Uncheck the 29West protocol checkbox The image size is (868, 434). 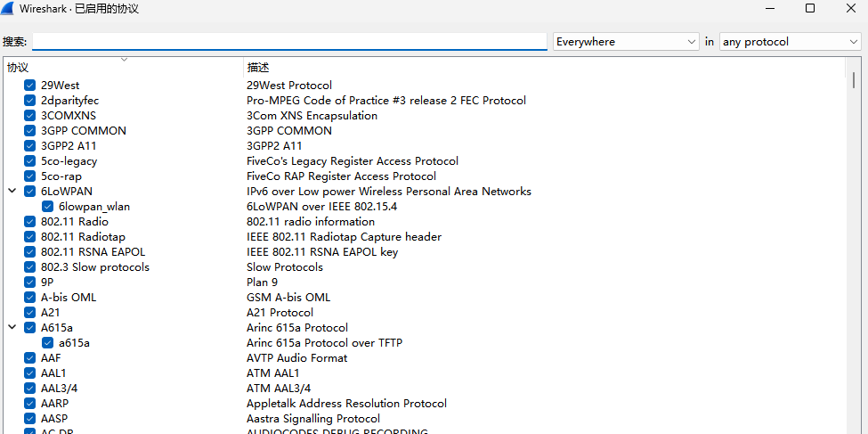point(30,86)
